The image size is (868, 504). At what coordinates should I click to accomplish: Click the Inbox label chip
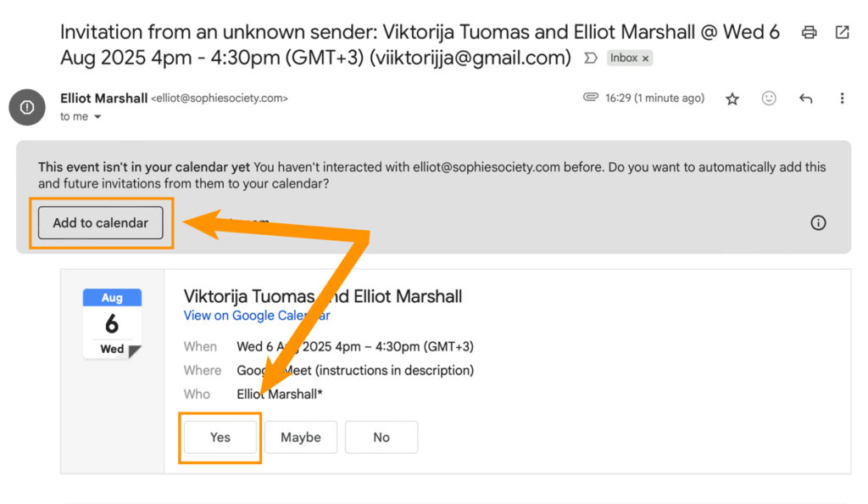click(624, 59)
